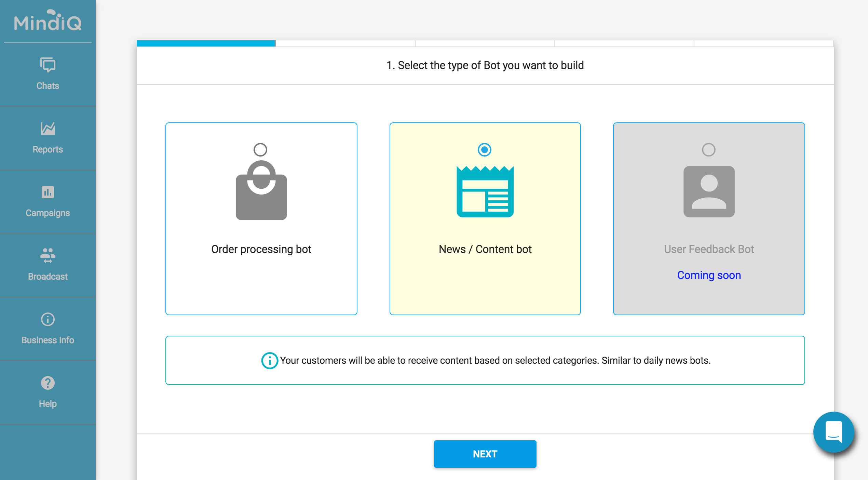The height and width of the screenshot is (480, 868).
Task: Click the Coming soon link
Action: click(709, 275)
